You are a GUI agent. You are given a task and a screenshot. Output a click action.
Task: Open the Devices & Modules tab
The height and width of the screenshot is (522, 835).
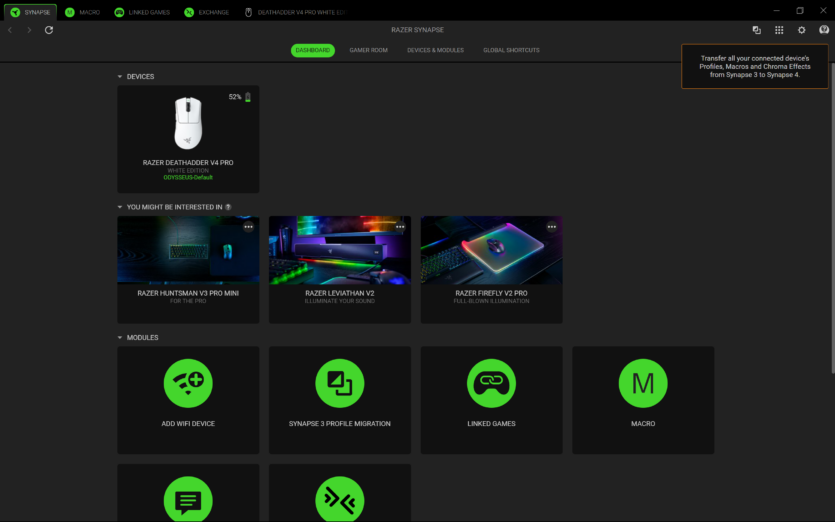click(435, 50)
